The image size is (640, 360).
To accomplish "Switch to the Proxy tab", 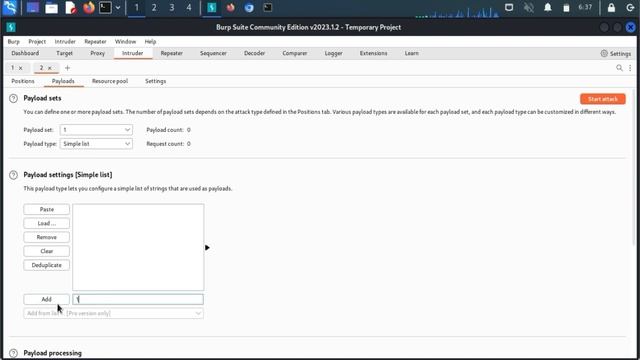I will tap(98, 53).
